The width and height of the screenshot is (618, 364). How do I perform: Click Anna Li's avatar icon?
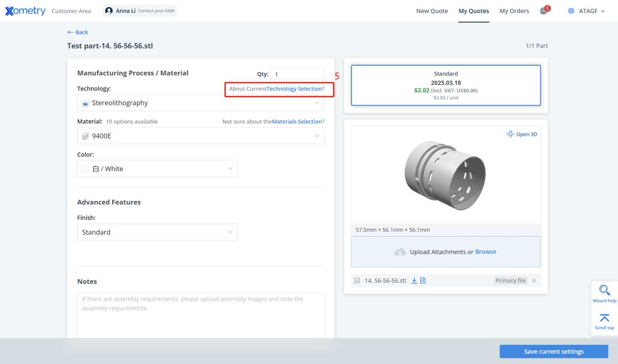coord(109,10)
